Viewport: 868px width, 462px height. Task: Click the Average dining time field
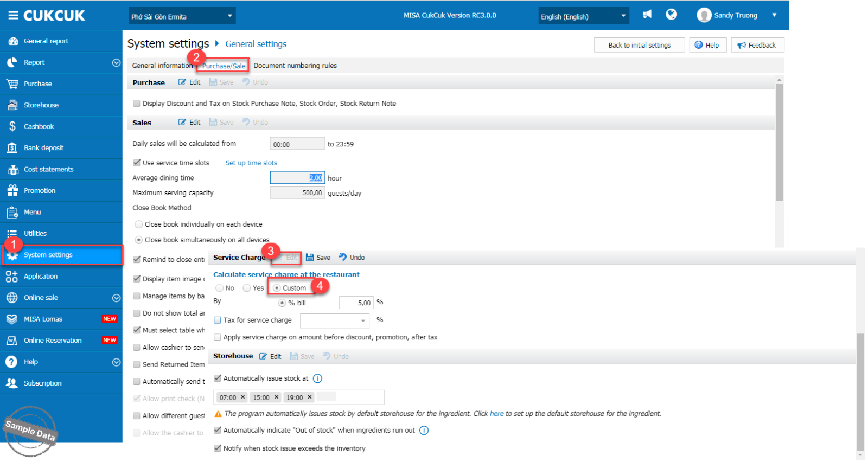(297, 178)
